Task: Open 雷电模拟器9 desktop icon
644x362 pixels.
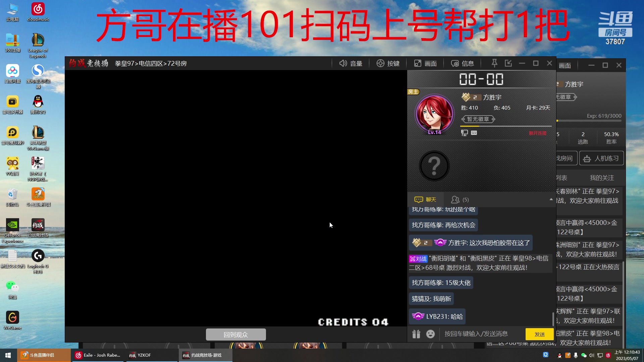Action: click(x=12, y=135)
